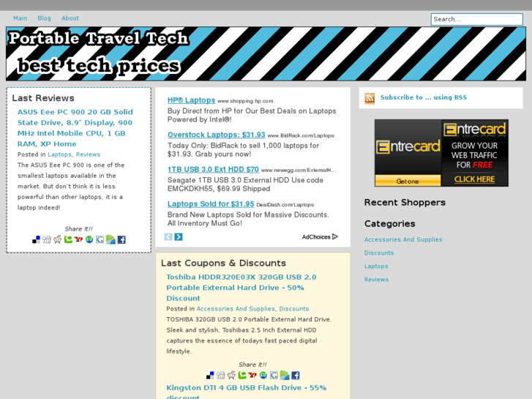This screenshot has width=532, height=399.
Task: Share Toshiba hard drive post on Delicious
Action: pyautogui.click(x=210, y=376)
